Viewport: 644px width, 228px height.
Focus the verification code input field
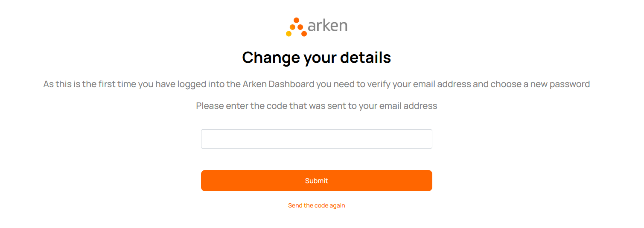(316, 139)
